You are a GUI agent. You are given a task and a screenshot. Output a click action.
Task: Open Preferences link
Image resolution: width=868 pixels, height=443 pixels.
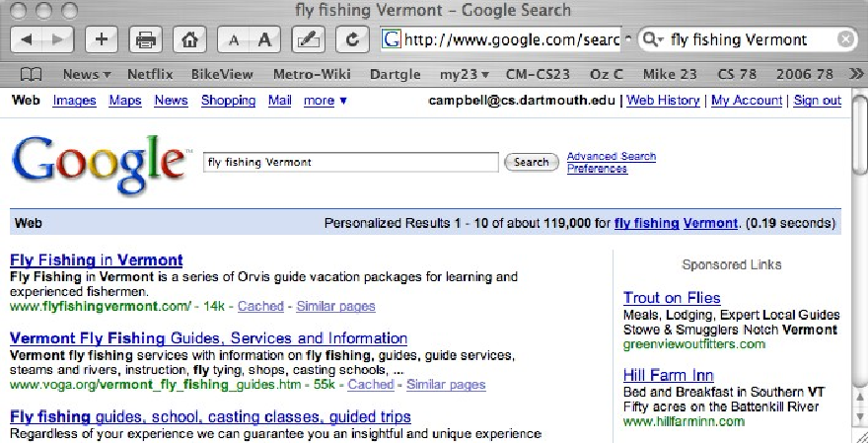(x=597, y=169)
